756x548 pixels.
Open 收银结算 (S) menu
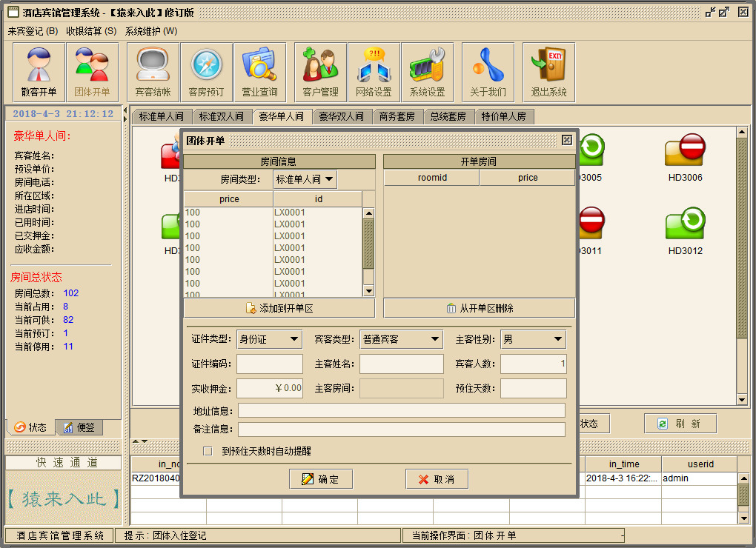[x=91, y=31]
